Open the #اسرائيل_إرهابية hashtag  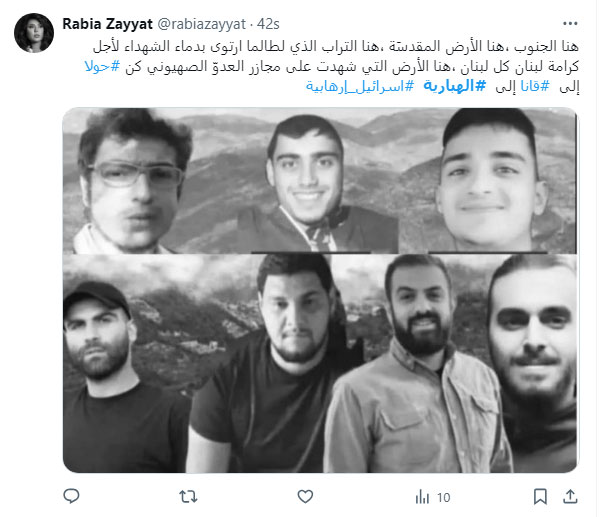pyautogui.click(x=360, y=86)
